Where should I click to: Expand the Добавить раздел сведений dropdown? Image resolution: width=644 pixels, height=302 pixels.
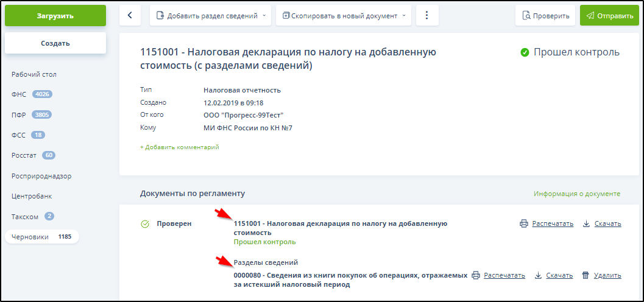[210, 16]
